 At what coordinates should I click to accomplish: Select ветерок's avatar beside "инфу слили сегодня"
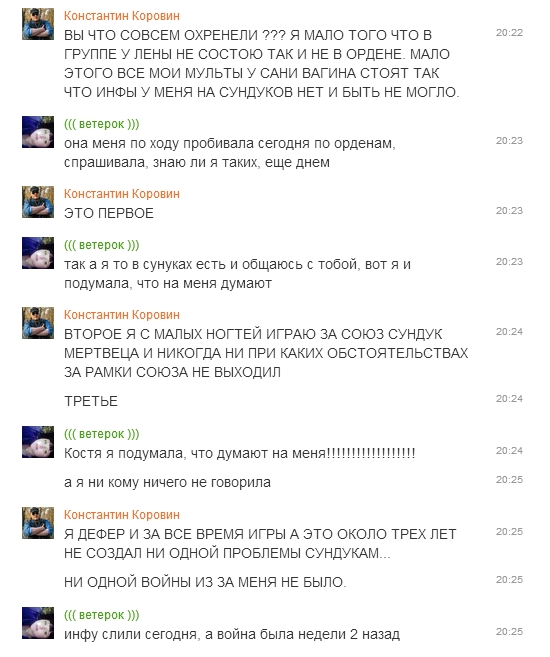click(x=38, y=623)
